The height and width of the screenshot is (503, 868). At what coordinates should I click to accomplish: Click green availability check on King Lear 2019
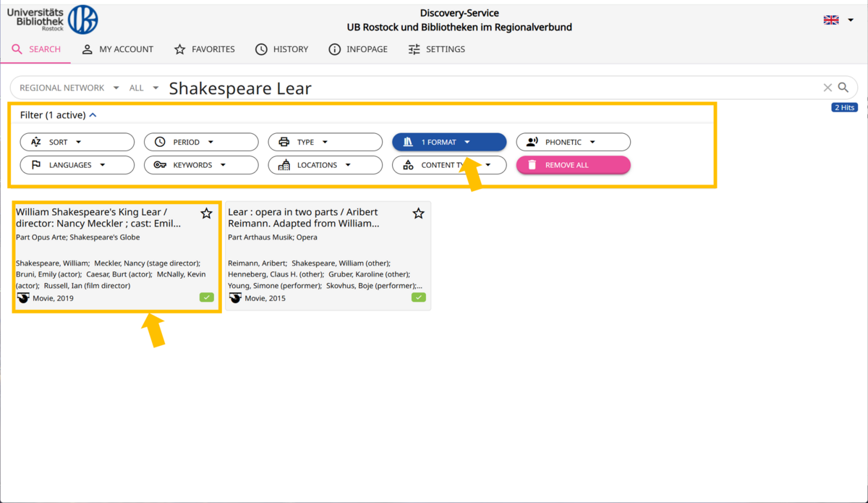point(207,297)
